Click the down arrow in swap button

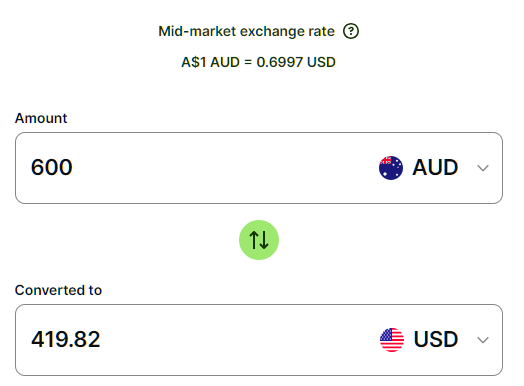264,240
